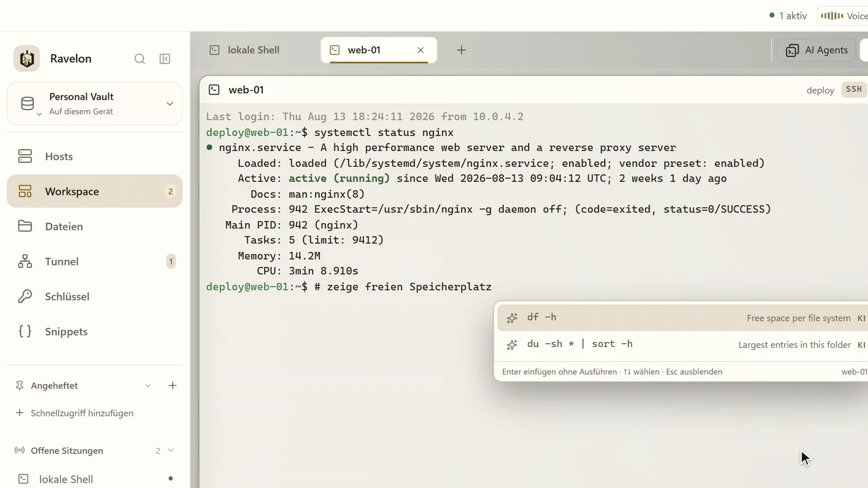The image size is (868, 488).
Task: Click the Offene Sitzungen broadcast icon
Action: click(x=19, y=450)
